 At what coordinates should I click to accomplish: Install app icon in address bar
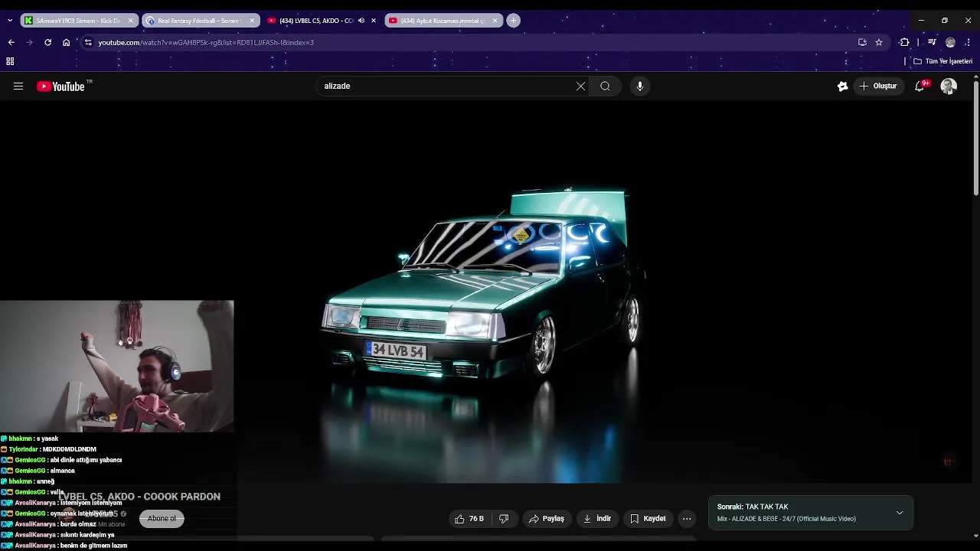pos(862,42)
